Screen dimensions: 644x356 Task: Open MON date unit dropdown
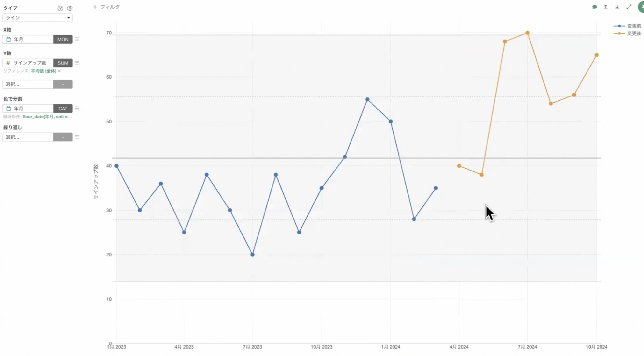[x=63, y=40]
